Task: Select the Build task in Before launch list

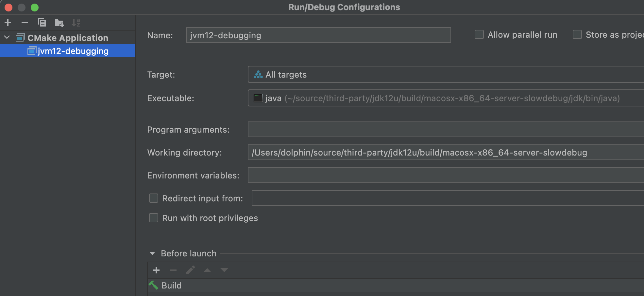Action: tap(172, 286)
